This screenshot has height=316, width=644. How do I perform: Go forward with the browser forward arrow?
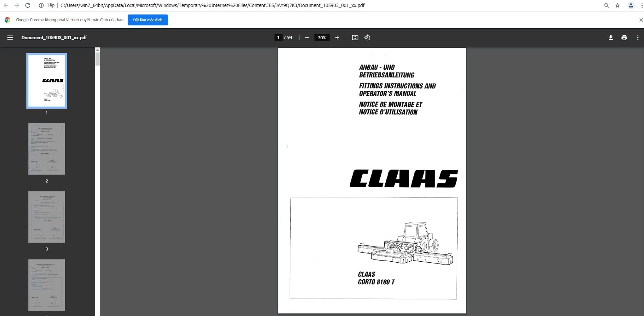point(17,5)
